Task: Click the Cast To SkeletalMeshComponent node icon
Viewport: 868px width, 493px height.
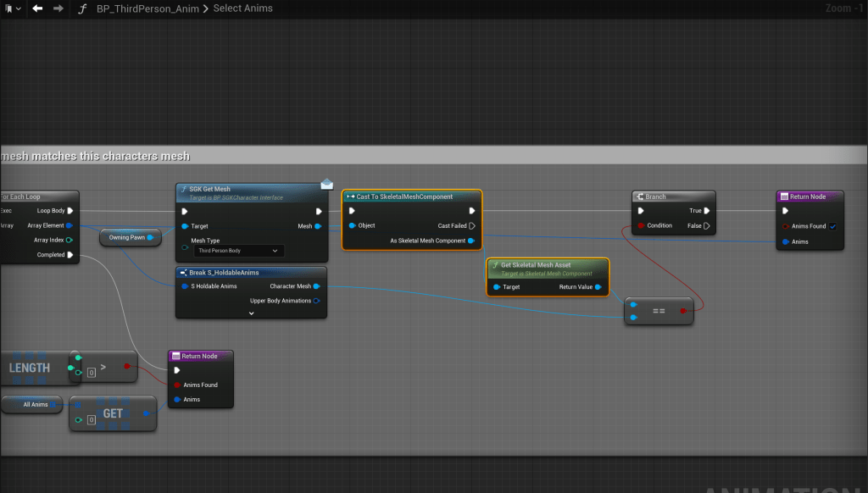Action: tap(350, 197)
